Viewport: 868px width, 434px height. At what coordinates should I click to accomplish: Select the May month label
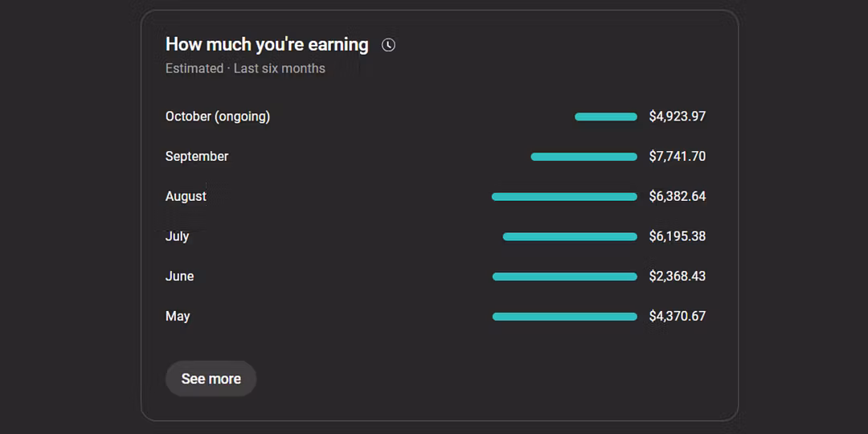(x=178, y=316)
